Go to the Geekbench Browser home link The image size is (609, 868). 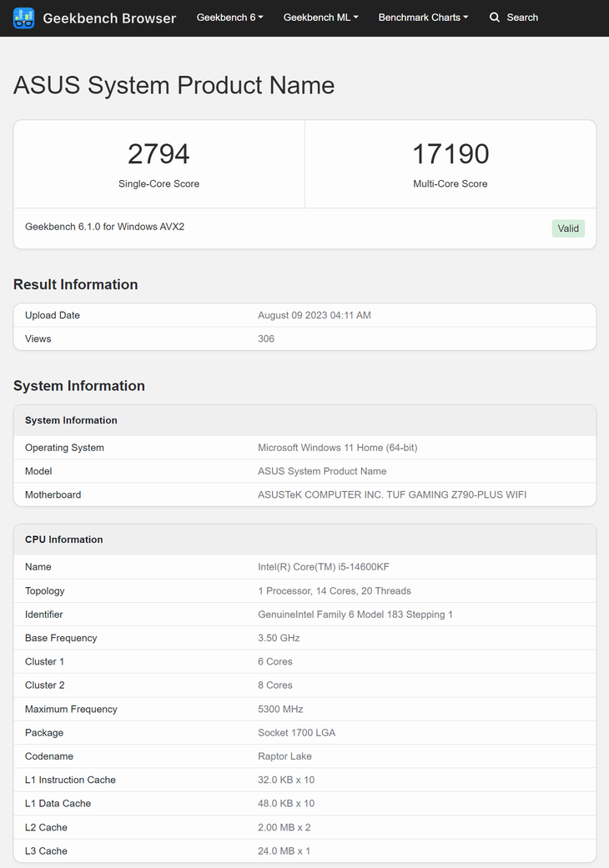pyautogui.click(x=109, y=18)
